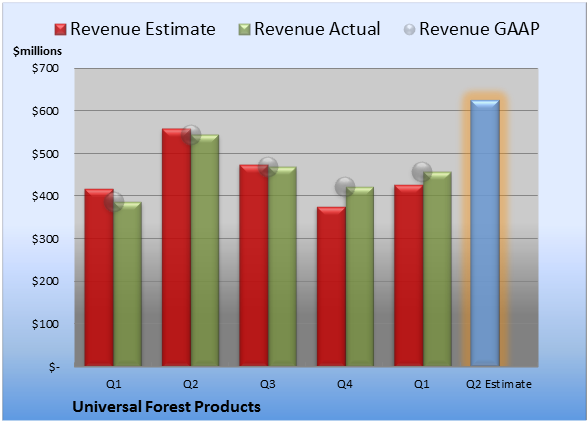Click the 'Q3' category label
588x422 pixels.
point(268,384)
